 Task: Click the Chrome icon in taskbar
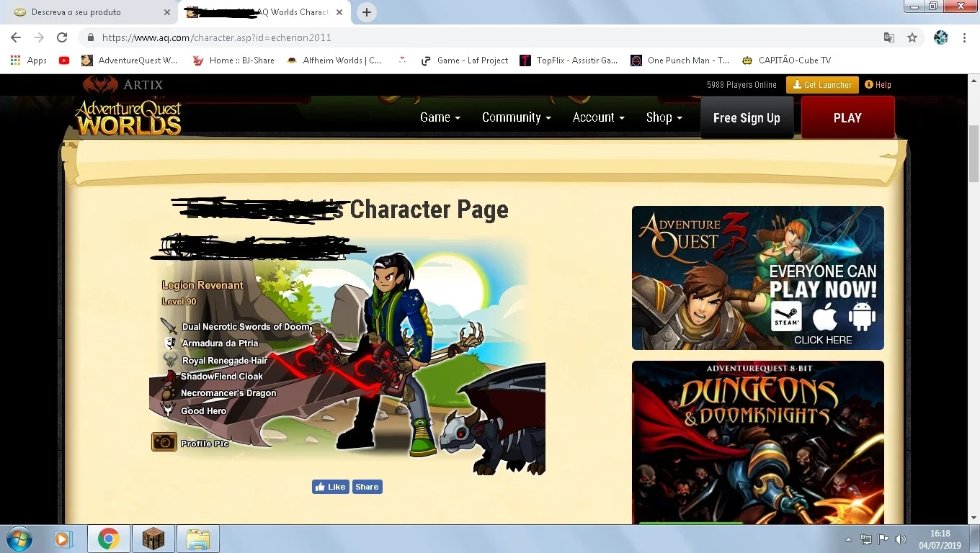109,539
